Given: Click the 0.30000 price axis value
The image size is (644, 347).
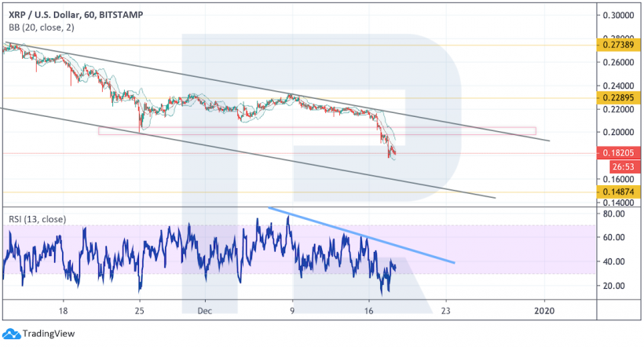Looking at the screenshot, I should (x=618, y=16).
